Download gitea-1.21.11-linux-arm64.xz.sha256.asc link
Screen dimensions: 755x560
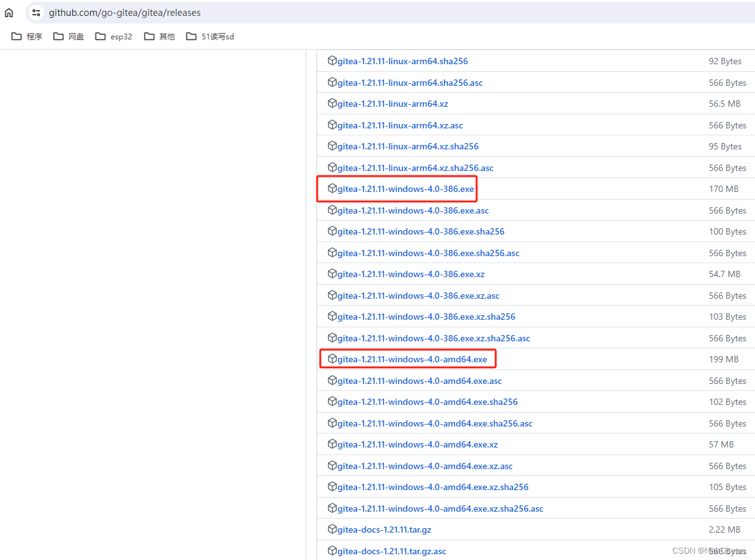(x=415, y=168)
